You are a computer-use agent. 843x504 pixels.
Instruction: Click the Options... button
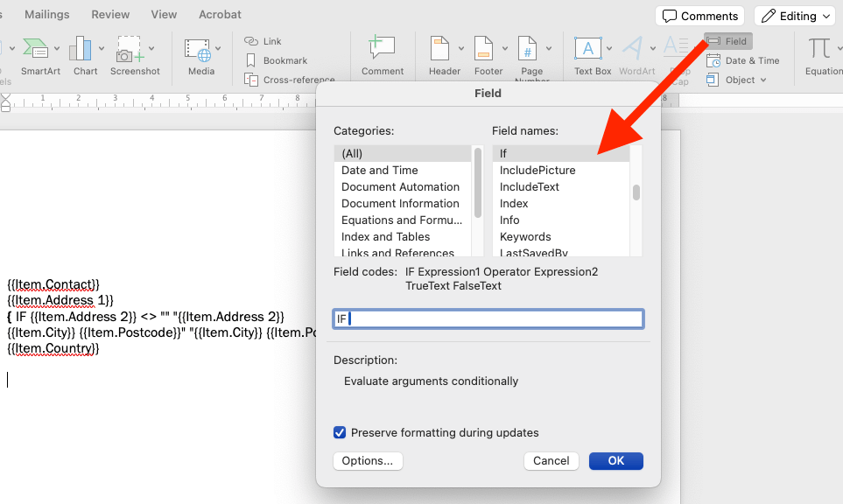(368, 461)
